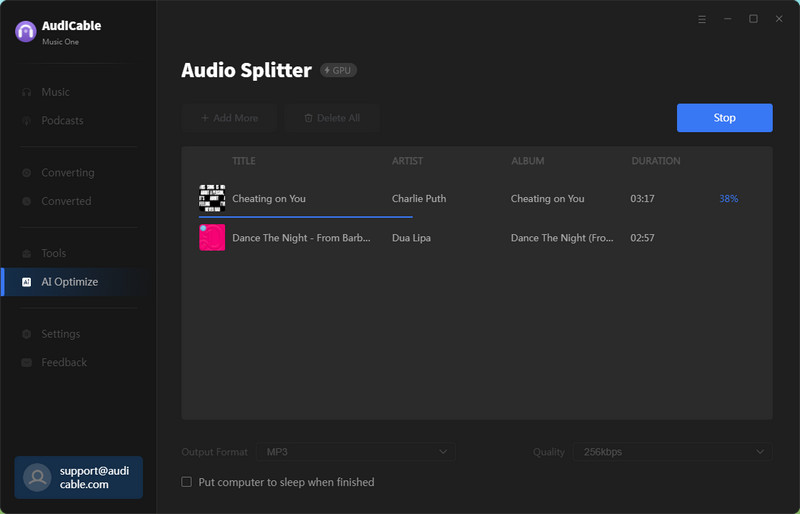The image size is (800, 514).
Task: Click the Output Format label
Action: [214, 452]
